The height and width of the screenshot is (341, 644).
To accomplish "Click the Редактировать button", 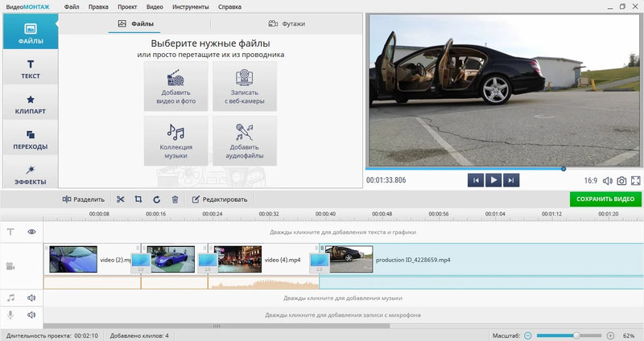I will click(220, 199).
